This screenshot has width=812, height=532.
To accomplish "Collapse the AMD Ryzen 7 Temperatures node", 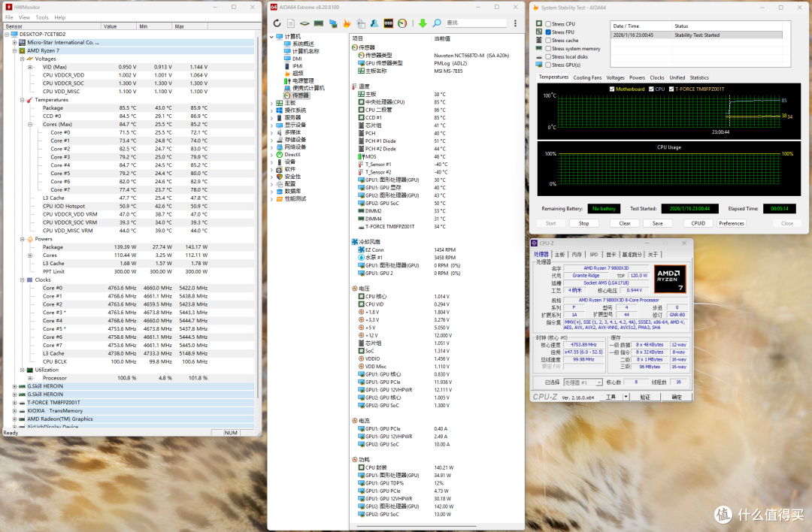I will (x=23, y=100).
